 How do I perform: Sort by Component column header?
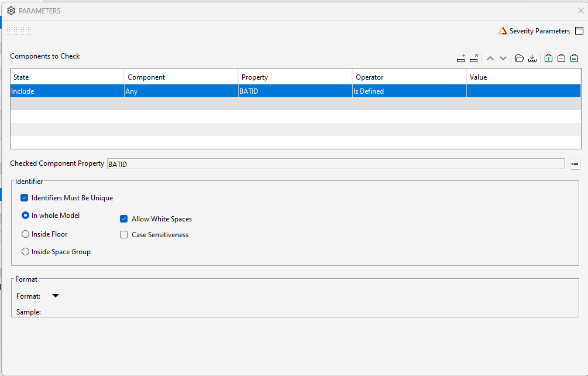coord(181,77)
